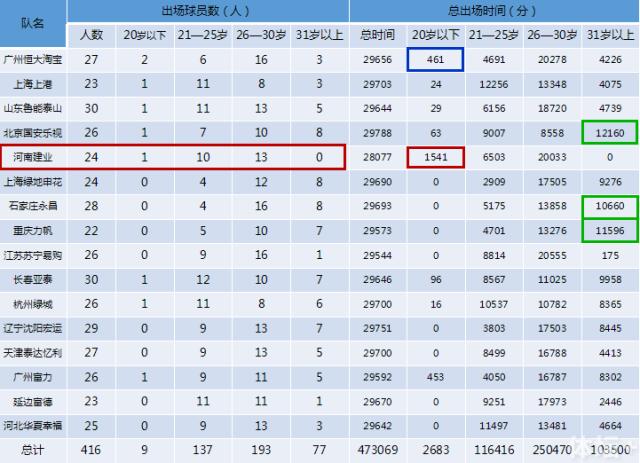Select total 250470 in 总计 row
The width and height of the screenshot is (640, 463).
[x=552, y=450]
